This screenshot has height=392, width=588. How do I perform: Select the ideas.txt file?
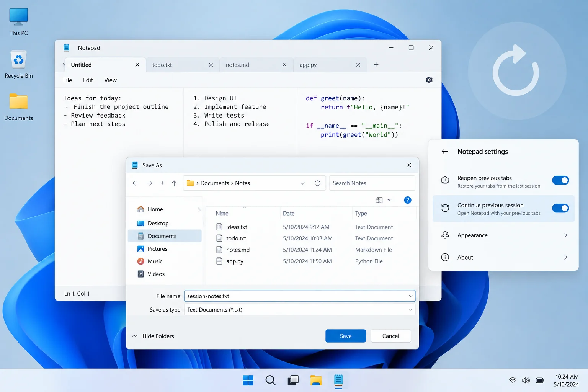[x=237, y=227]
